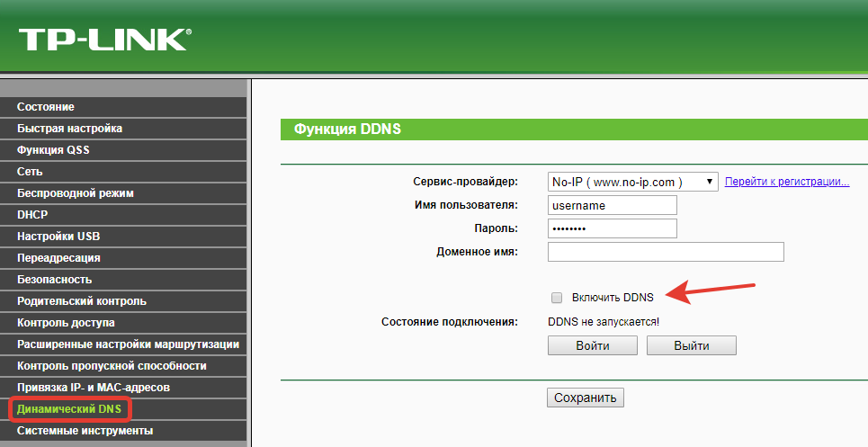Viewport: 868px width, 447px height.
Task: Open Родительский контроль page
Action: point(81,301)
